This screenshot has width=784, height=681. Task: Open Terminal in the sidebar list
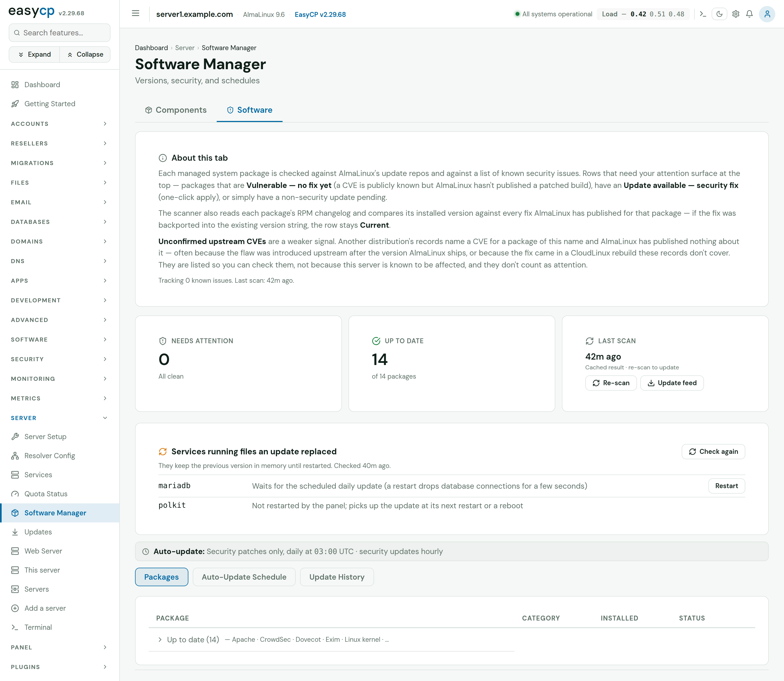click(x=60, y=627)
